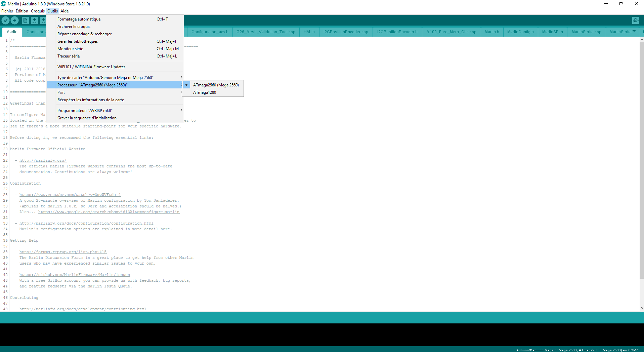Screen dimensions: 644x352
Task: Click the "Getting Help" heading text
Action: tap(24, 241)
